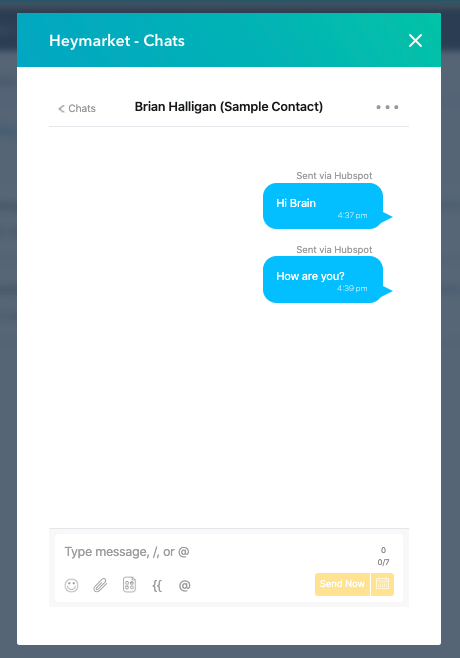Image resolution: width=460 pixels, height=658 pixels.
Task: Click the 0/7 segment counter
Action: coord(383,562)
